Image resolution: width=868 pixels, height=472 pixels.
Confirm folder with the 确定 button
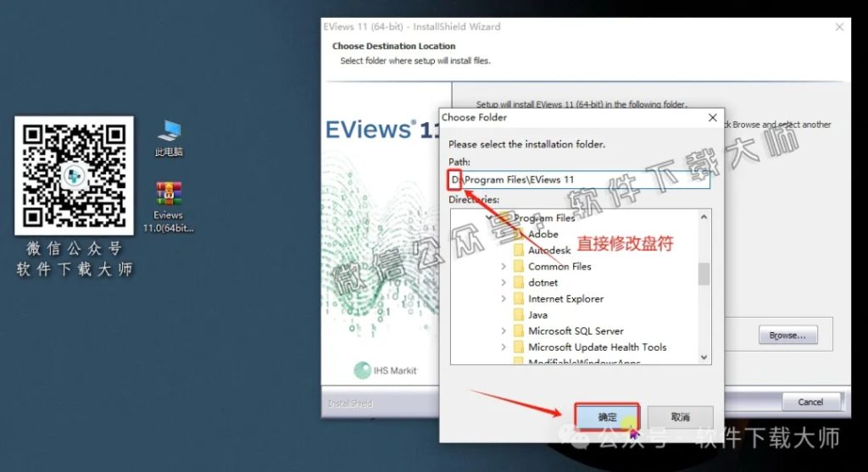pos(607,417)
